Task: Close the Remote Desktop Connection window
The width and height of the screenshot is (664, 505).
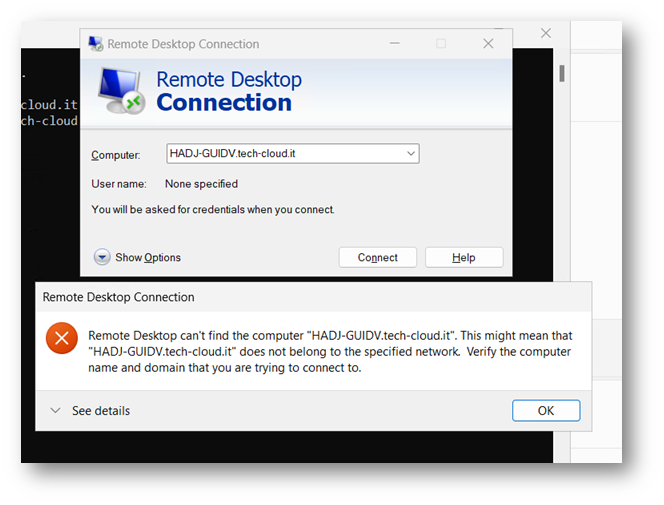Action: click(x=488, y=43)
